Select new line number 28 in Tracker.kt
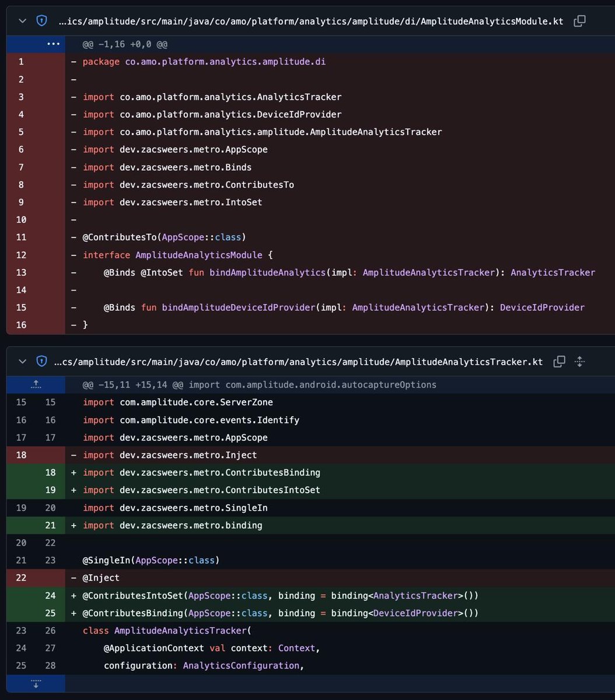This screenshot has height=700, width=615. click(x=51, y=666)
